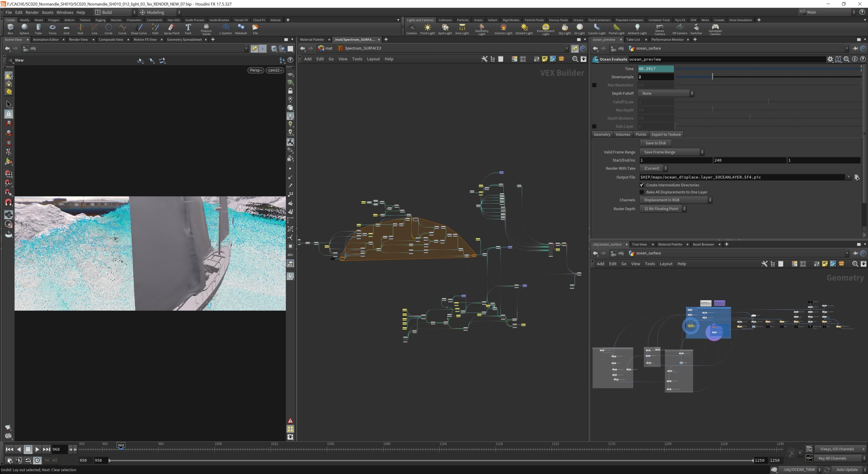Open the Key All Channels dropdown

pyautogui.click(x=840, y=458)
